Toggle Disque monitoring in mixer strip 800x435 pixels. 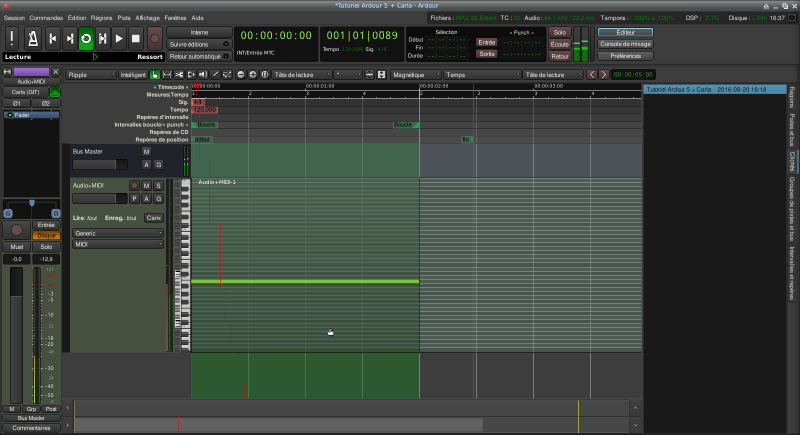coord(46,236)
